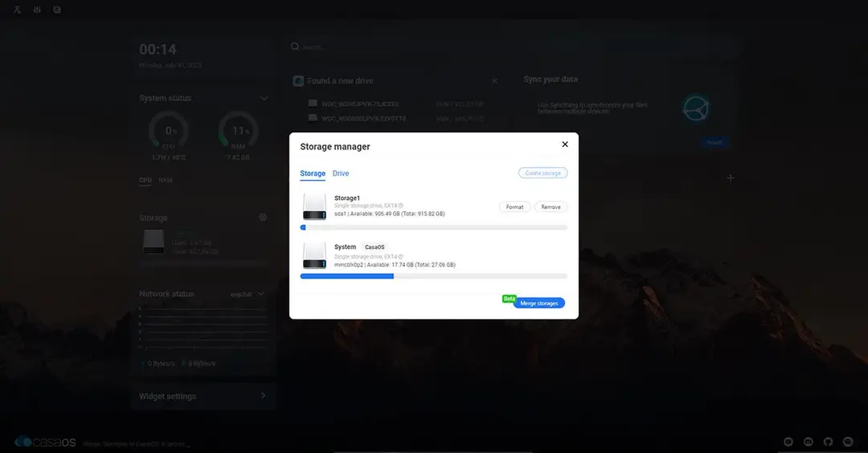Click the Merge storages button
Image resolution: width=868 pixels, height=453 pixels.
538,303
